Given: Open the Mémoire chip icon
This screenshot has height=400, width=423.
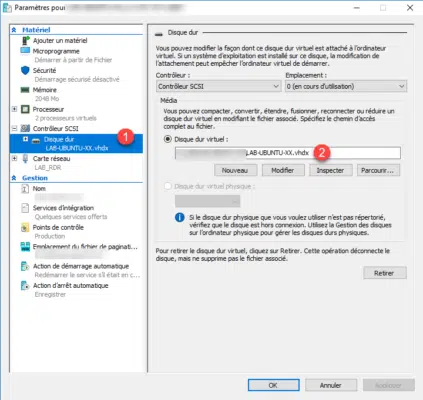Looking at the screenshot, I should 25,90.
